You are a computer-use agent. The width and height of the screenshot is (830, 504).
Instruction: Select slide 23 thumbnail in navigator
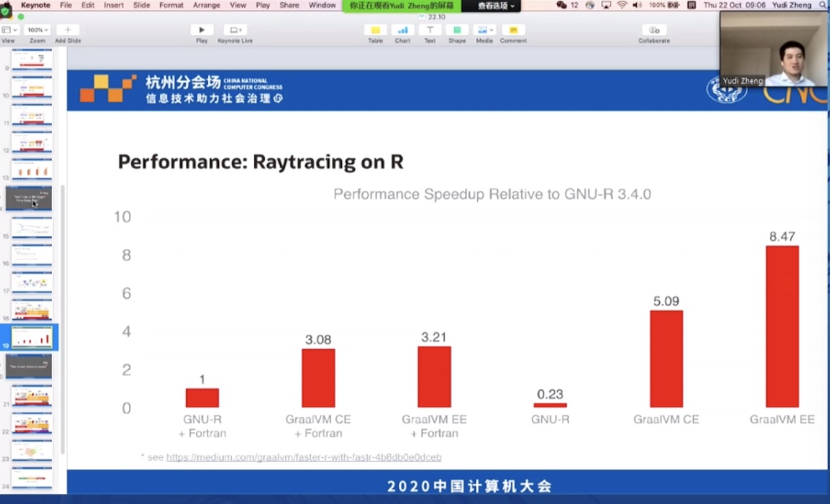coord(32,451)
